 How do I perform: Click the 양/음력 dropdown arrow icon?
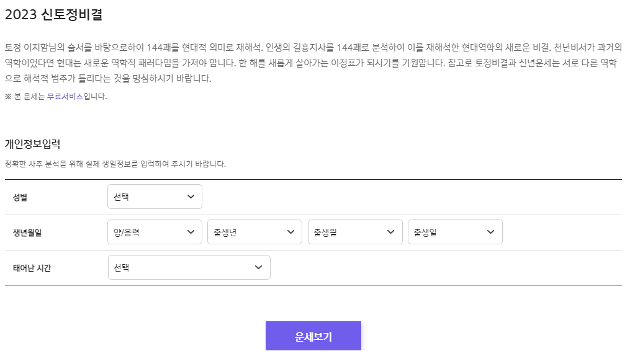pos(192,231)
